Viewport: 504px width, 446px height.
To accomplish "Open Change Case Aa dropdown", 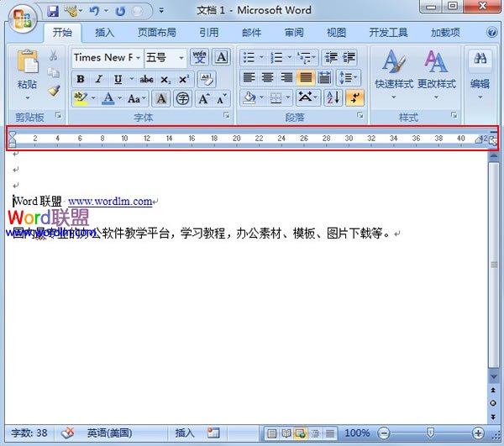I will [x=137, y=98].
